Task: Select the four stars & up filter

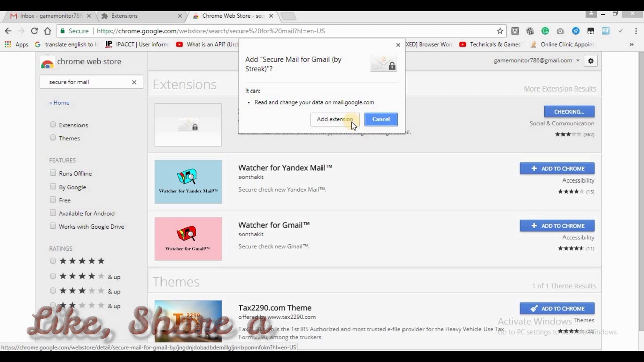Action: 53,276
